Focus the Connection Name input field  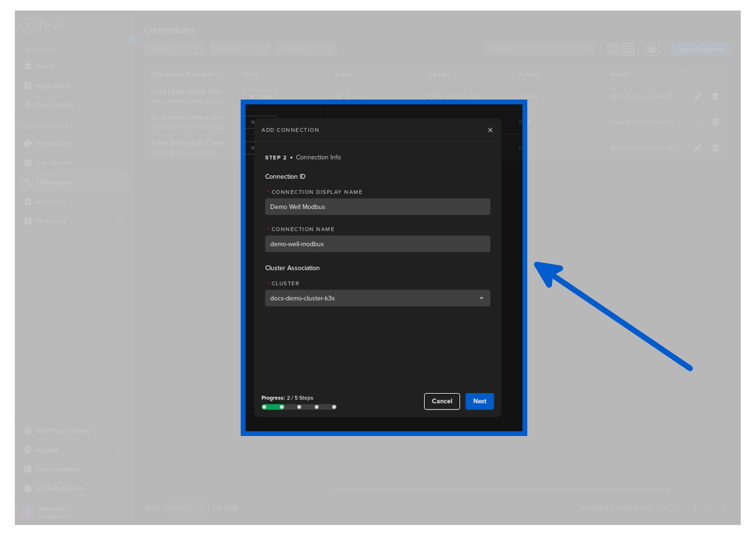pos(377,244)
